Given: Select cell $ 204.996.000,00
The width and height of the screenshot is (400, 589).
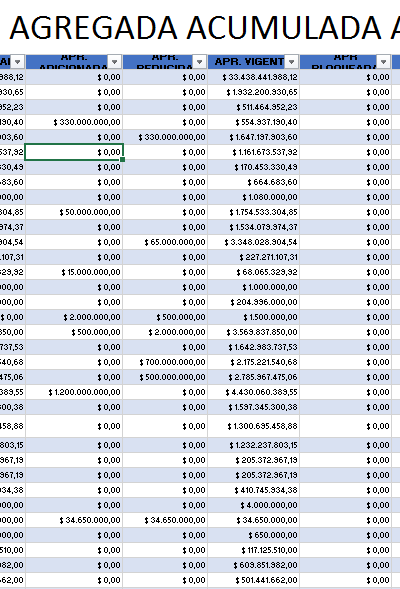Looking at the screenshot, I should tap(254, 302).
